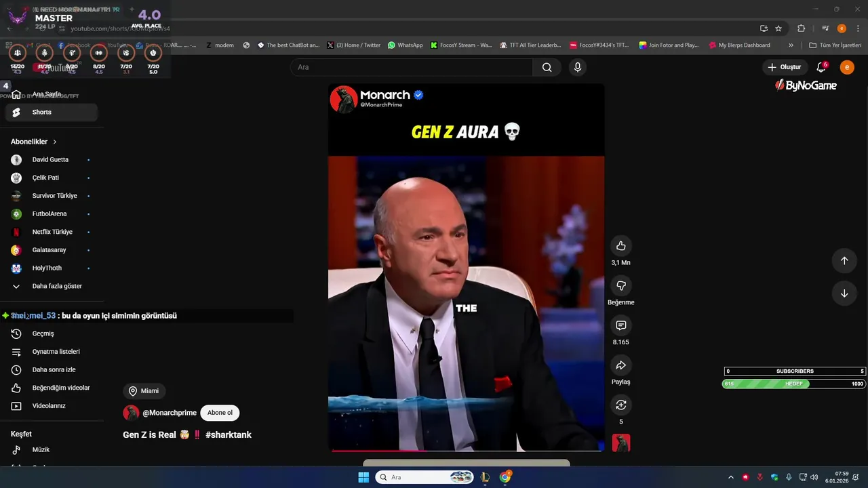868x488 pixels.
Task: Open the HolyThoth subscription
Action: click(52, 268)
